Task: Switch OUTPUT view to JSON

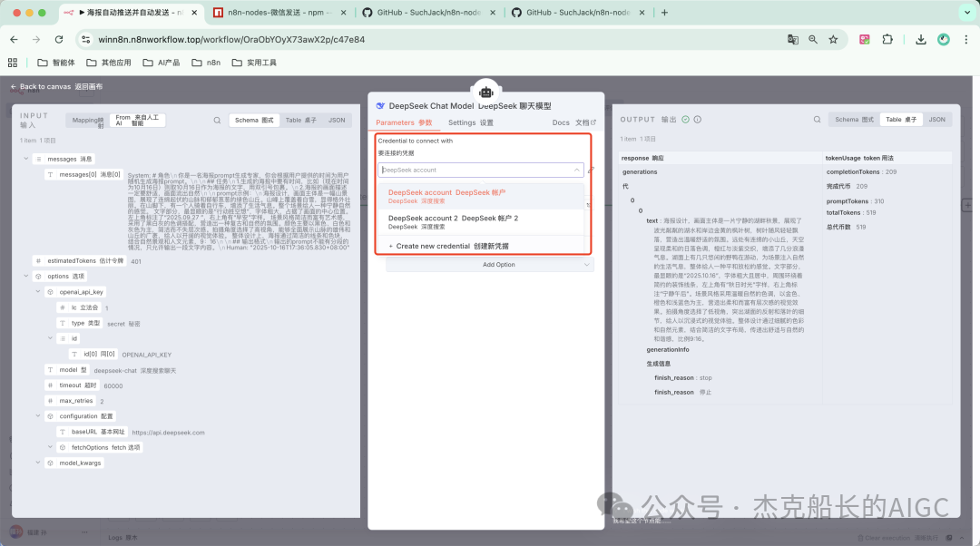Action: point(936,120)
